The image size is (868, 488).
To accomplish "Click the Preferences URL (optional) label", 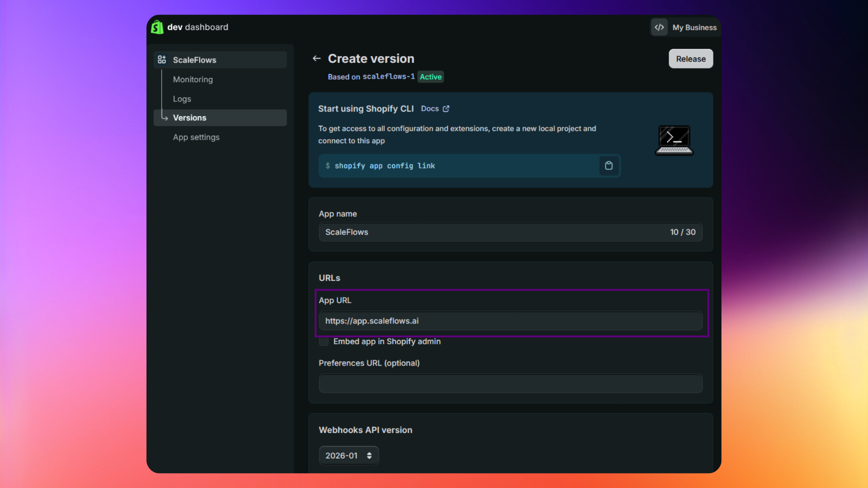I will click(369, 363).
